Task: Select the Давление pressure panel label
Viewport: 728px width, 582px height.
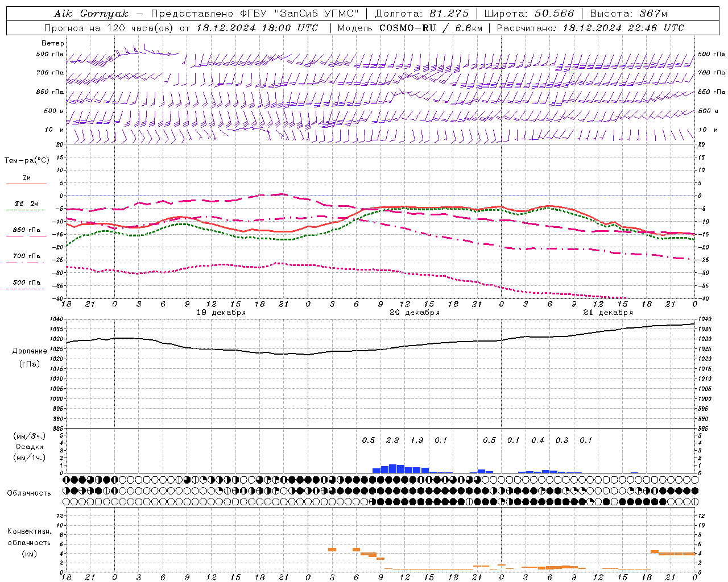Action: click(x=30, y=351)
